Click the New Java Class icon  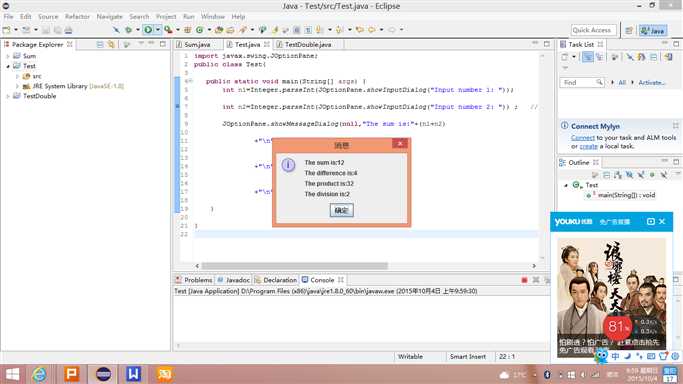click(x=199, y=30)
